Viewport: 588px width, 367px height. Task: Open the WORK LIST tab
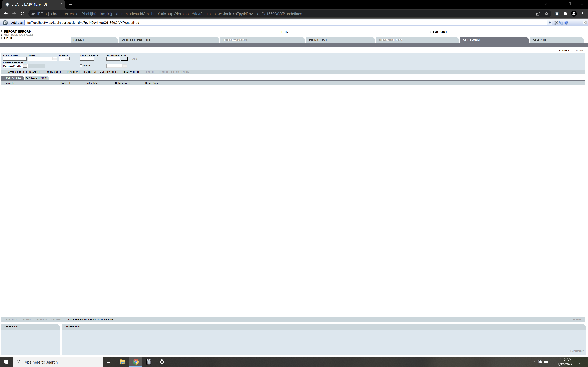[318, 40]
